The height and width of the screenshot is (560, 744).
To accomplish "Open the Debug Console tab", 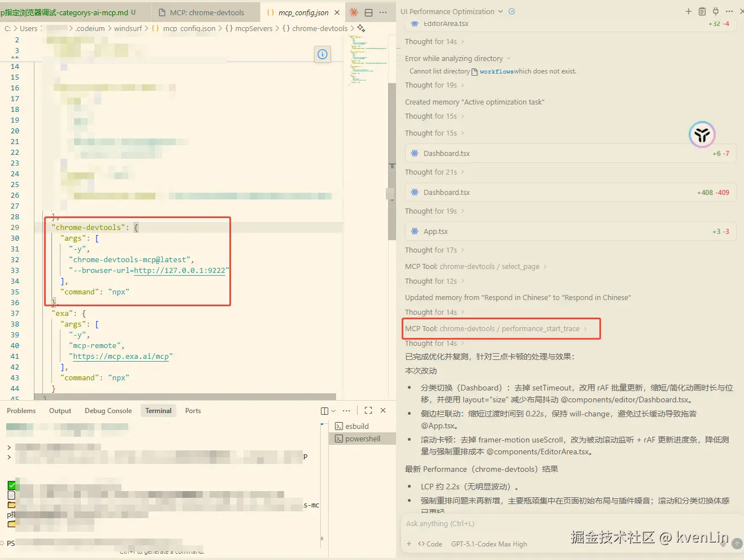I will pos(108,411).
